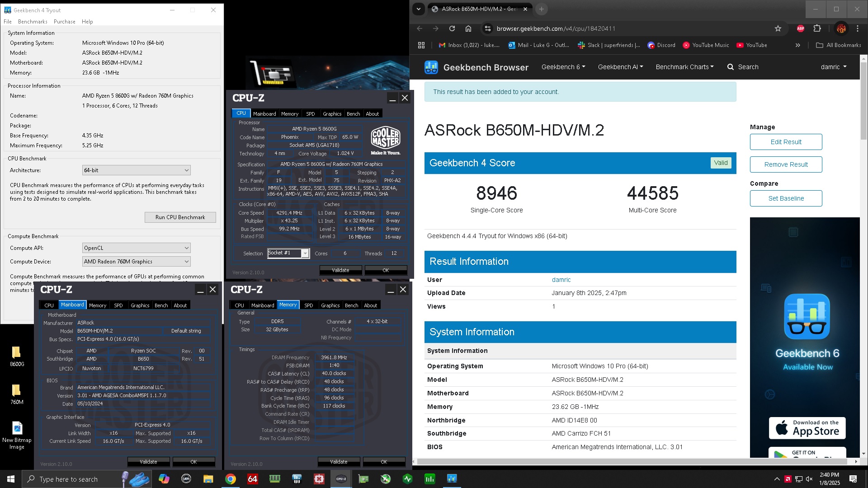Click the Geekbench Browser logo
Screen dimensions: 868x488
pos(476,67)
